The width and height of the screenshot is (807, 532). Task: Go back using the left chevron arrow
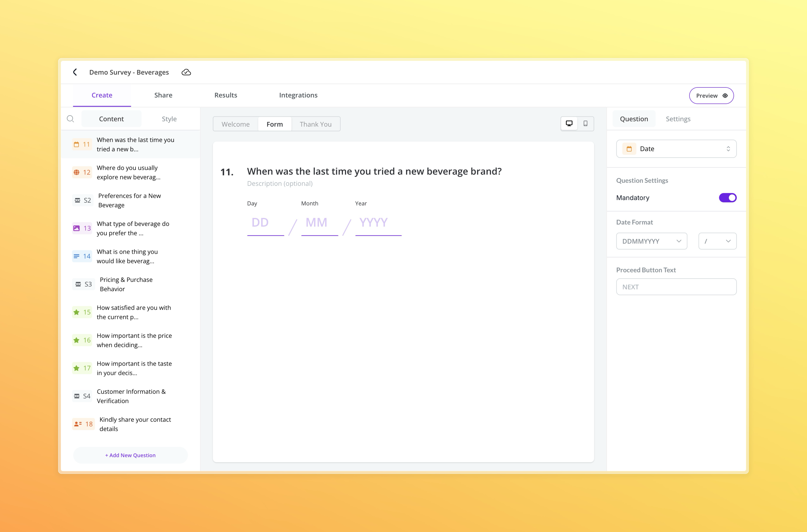(75, 72)
